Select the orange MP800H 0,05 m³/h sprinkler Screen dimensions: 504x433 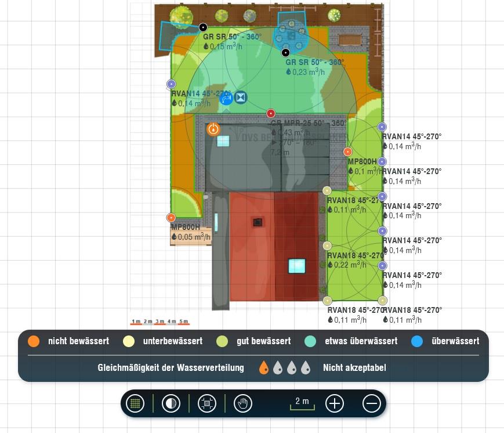tap(171, 218)
